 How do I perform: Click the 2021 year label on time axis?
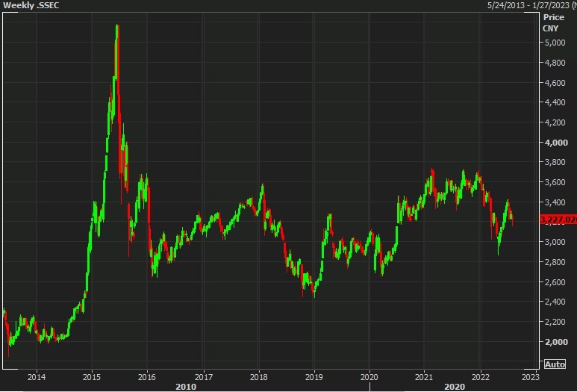pyautogui.click(x=424, y=377)
